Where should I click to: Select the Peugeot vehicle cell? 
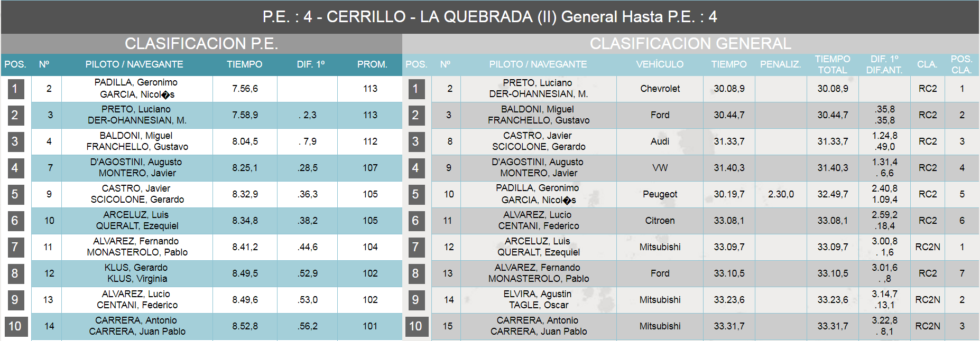660,194
